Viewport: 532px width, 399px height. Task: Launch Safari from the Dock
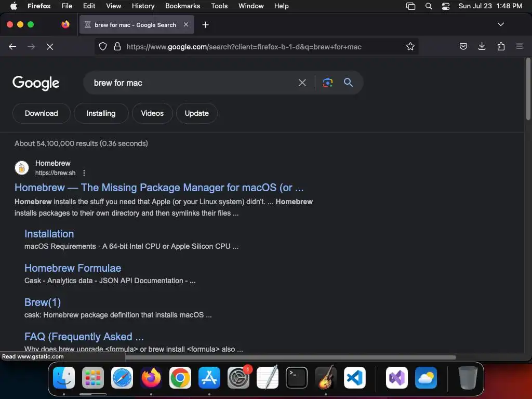click(122, 378)
